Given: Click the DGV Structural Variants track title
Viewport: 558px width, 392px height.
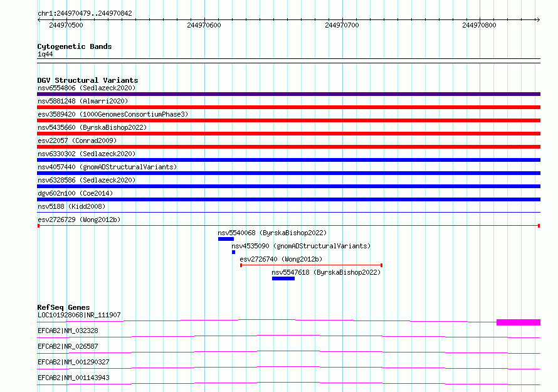Looking at the screenshot, I should point(88,80).
